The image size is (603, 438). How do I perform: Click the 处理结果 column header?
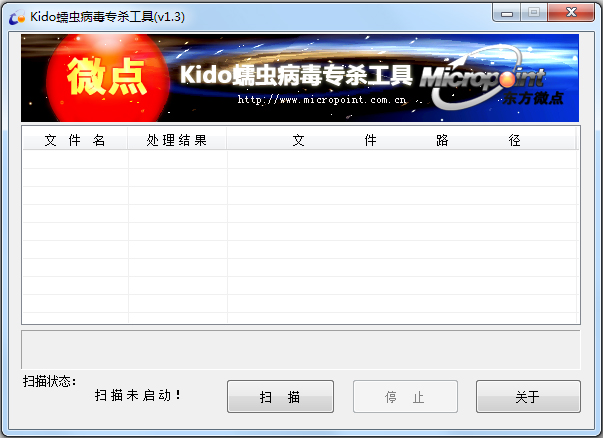click(177, 140)
